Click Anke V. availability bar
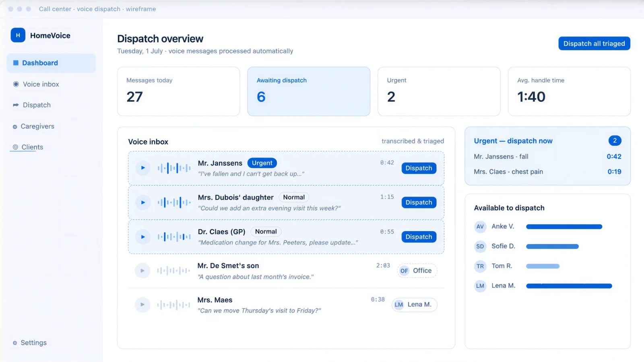 pos(564,227)
